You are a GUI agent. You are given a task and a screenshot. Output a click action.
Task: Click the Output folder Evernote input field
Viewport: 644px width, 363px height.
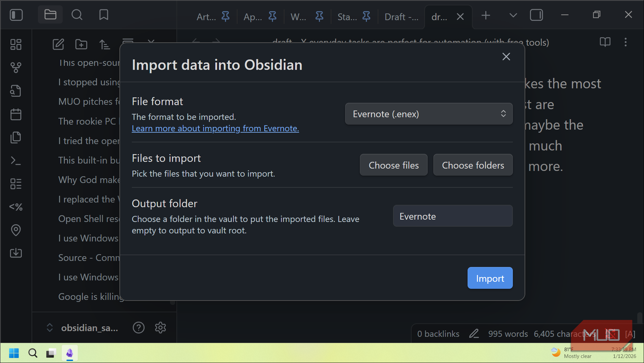click(452, 216)
